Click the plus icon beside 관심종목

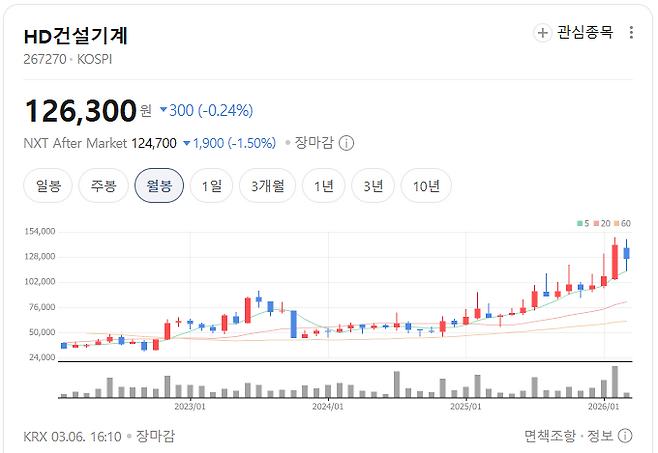coord(543,33)
